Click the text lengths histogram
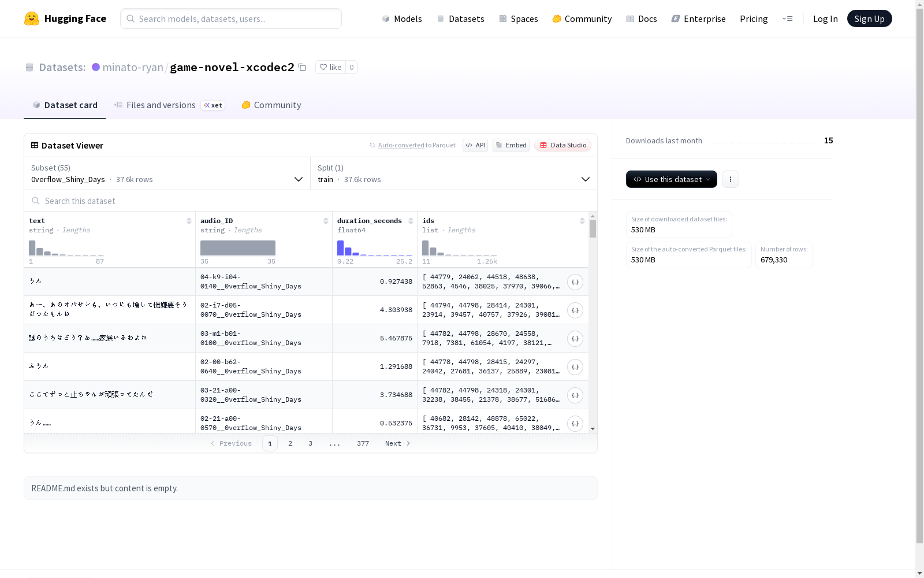Image resolution: width=924 pixels, height=578 pixels. 66,248
